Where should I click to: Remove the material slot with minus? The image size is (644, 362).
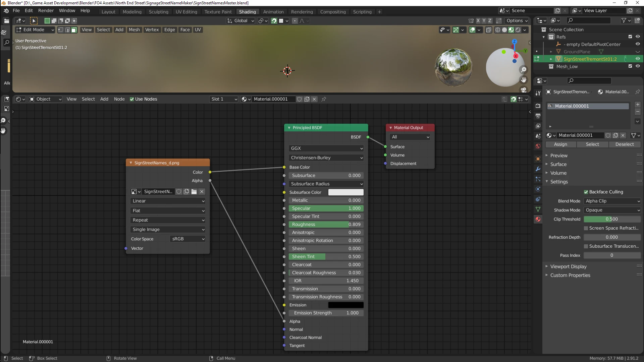click(638, 112)
